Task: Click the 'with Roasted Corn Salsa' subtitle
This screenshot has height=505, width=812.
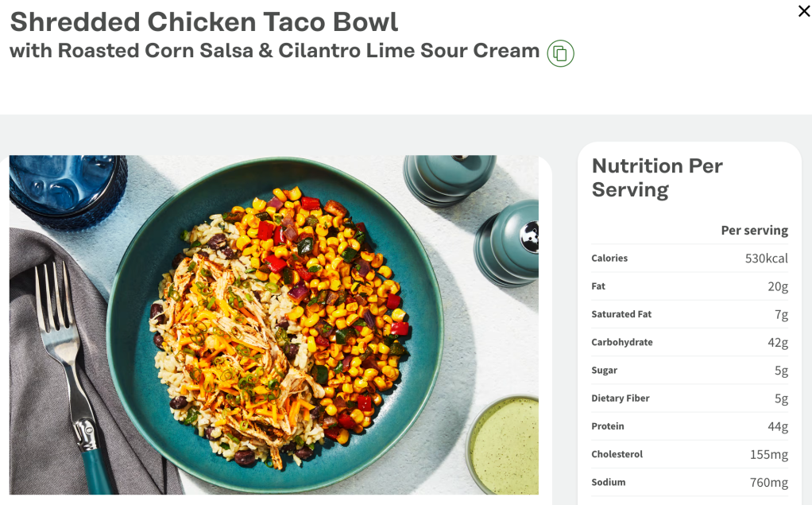Action: (x=274, y=51)
